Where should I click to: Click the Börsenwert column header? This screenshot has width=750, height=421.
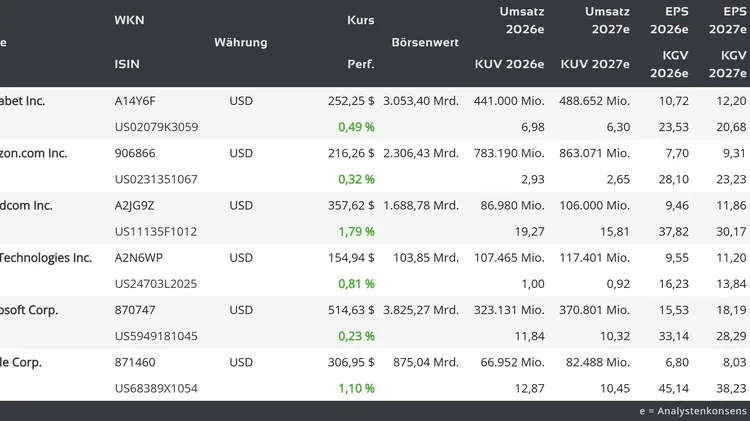pos(425,42)
